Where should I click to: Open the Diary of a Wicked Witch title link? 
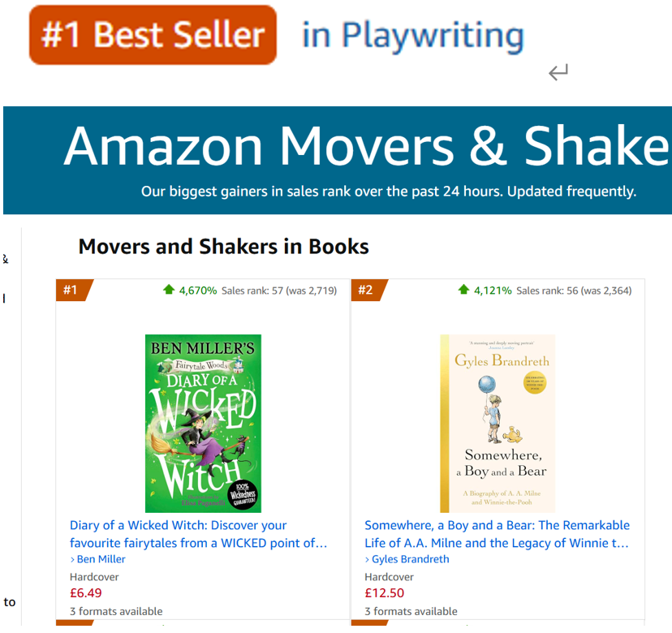coord(198,534)
